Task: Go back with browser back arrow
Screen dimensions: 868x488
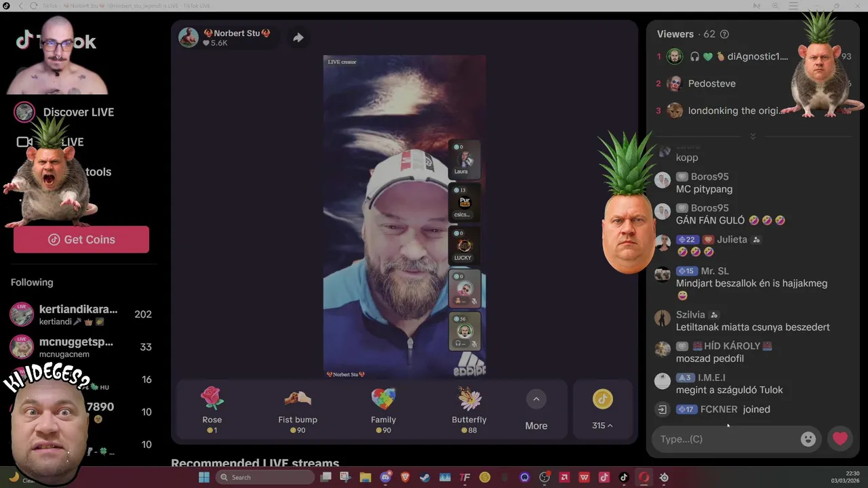Action: (x=20, y=6)
